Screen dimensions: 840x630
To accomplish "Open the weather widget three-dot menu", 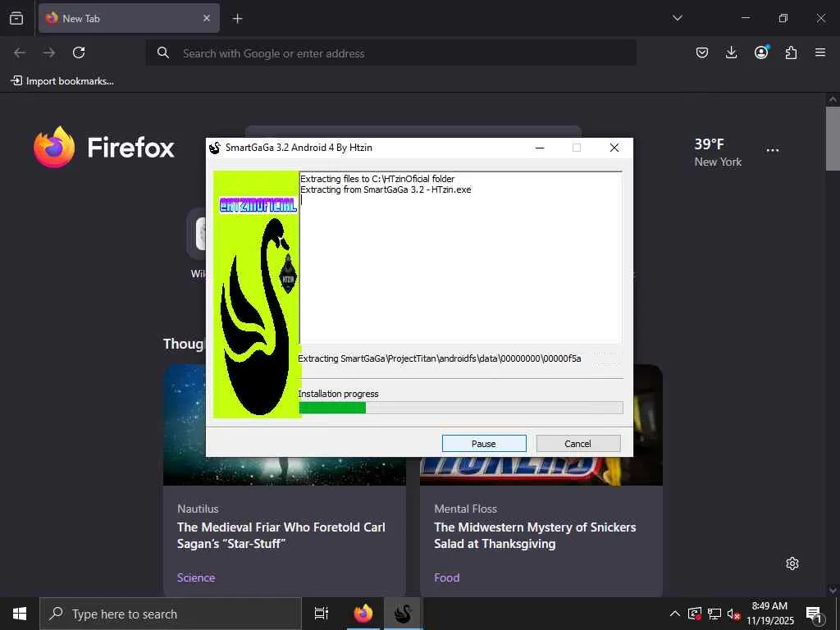I will click(773, 151).
